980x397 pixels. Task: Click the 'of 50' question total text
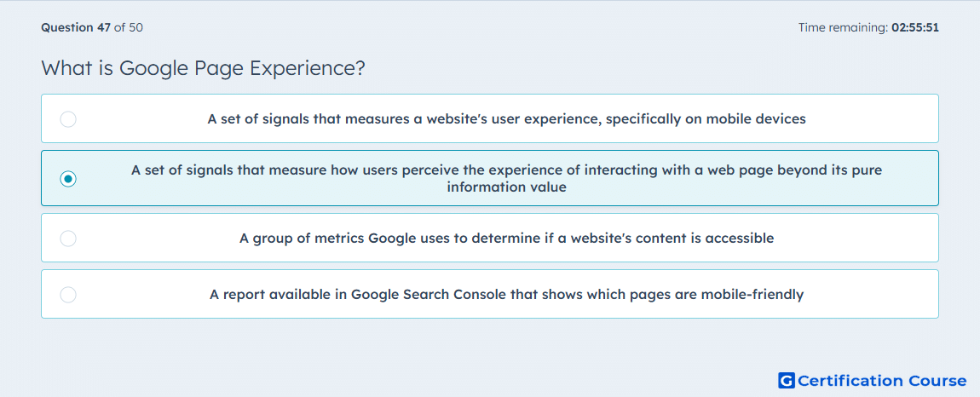pos(128,27)
